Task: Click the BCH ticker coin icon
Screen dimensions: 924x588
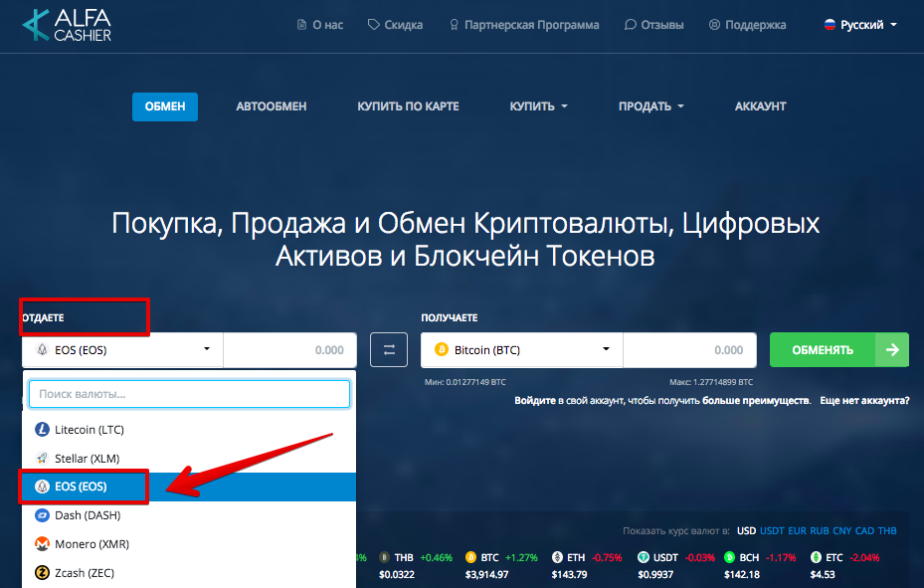Action: 729,557
